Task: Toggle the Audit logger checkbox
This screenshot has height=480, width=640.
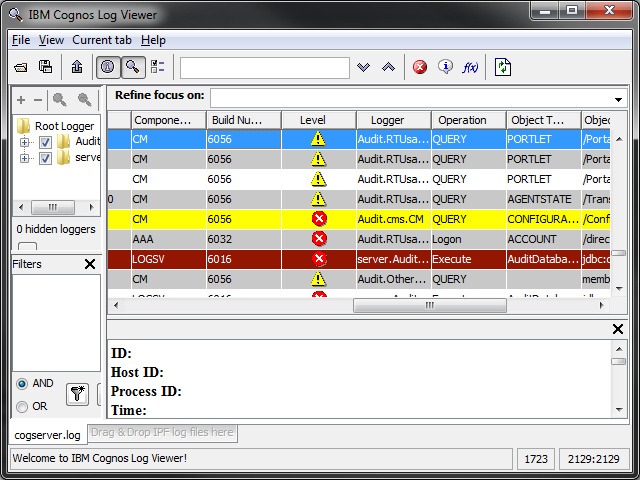Action: click(x=45, y=142)
